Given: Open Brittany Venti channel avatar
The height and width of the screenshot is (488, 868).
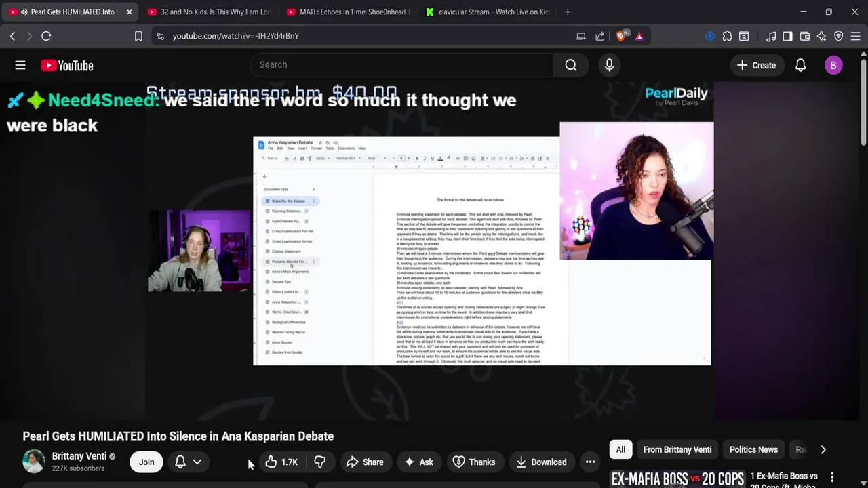Looking at the screenshot, I should coord(33,462).
